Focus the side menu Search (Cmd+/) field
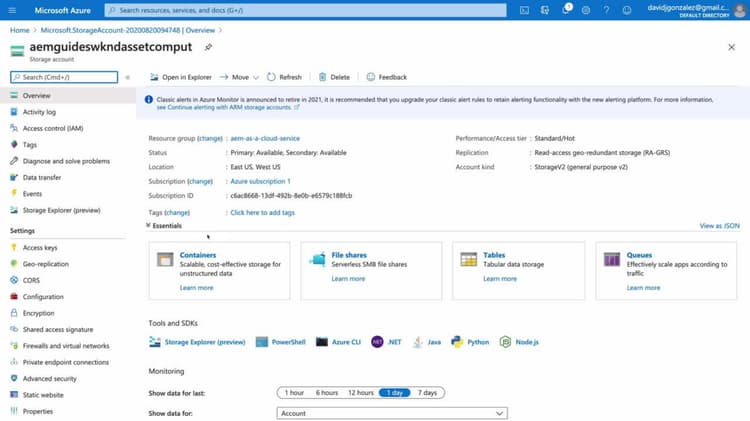The height and width of the screenshot is (421, 750). (64, 77)
